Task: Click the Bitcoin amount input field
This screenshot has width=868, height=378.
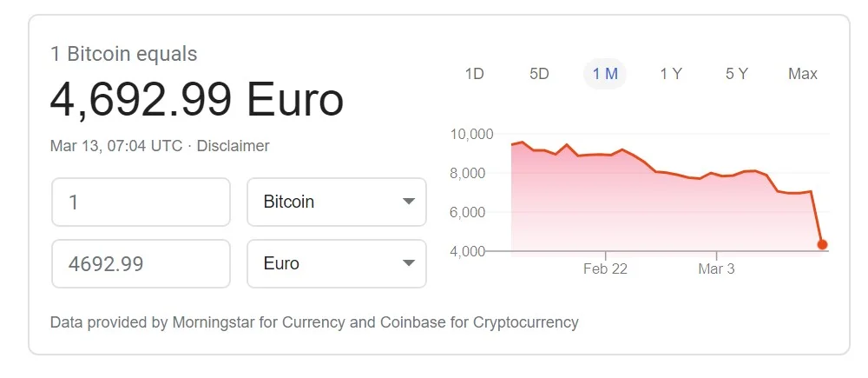Action: tap(141, 202)
